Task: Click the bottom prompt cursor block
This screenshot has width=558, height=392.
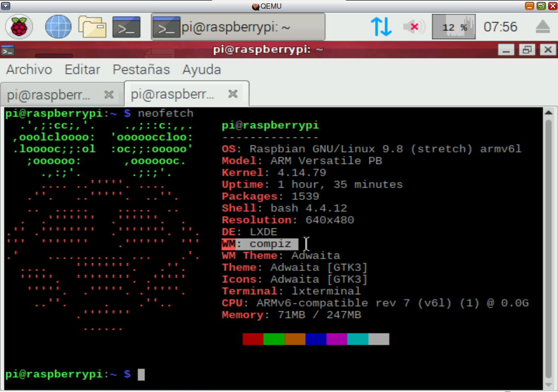Action: pos(141,374)
